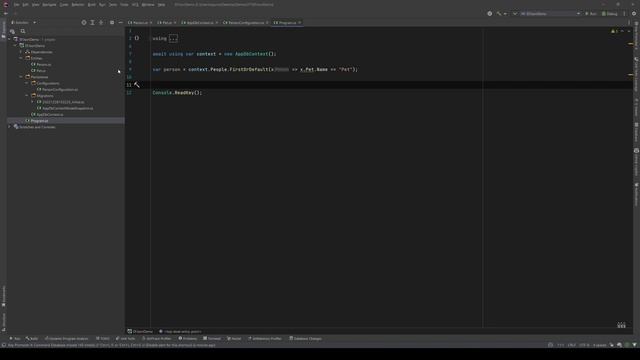The width and height of the screenshot is (640, 360).
Task: Click the reader mode icon at editor bottom right
Action: (621, 325)
